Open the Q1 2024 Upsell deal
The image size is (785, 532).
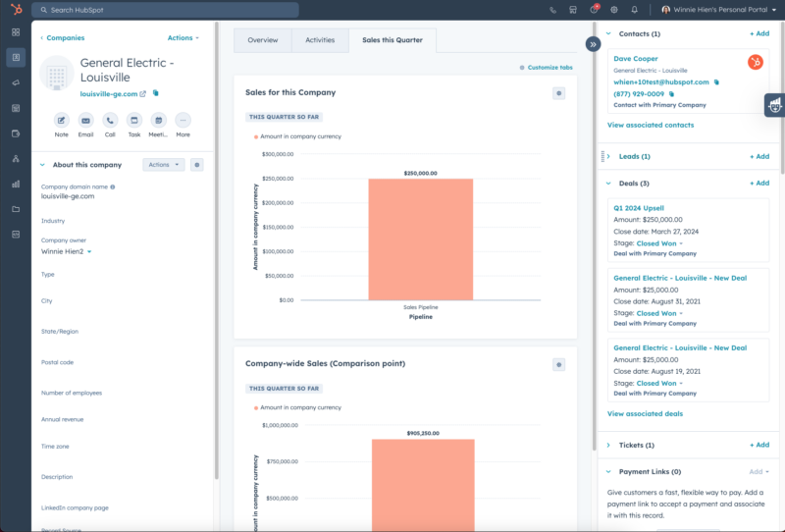(x=639, y=208)
